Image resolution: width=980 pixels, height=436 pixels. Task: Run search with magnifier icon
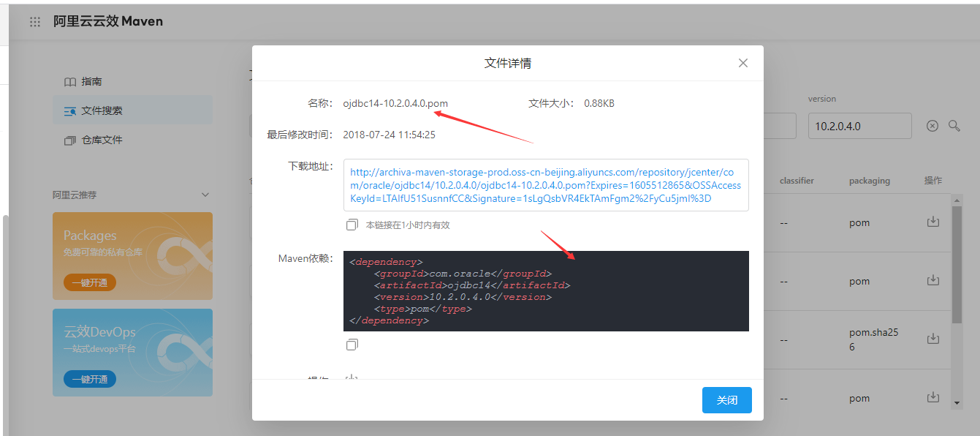tap(954, 126)
